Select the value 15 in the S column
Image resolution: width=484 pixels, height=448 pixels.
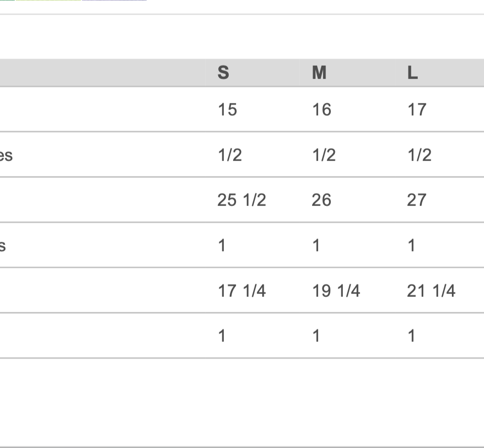click(228, 110)
